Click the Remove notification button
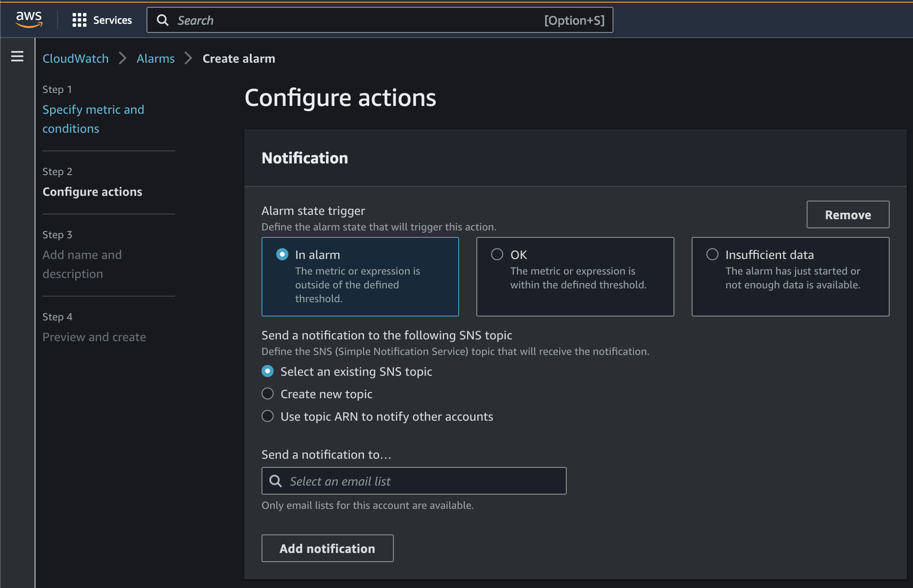Viewport: 913px width, 588px height. [x=848, y=214]
